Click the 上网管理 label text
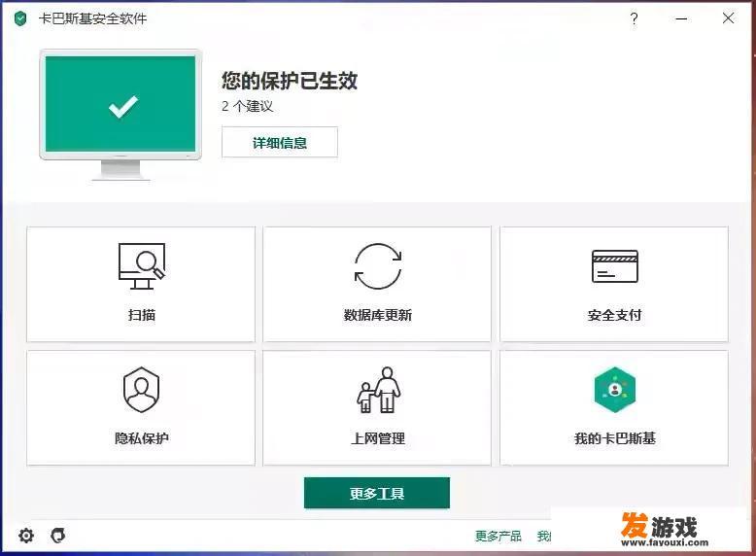The image size is (756, 556). click(378, 438)
